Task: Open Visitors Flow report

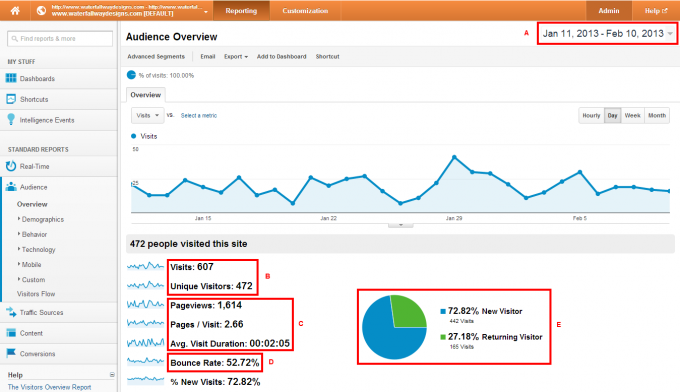Action: pos(36,294)
